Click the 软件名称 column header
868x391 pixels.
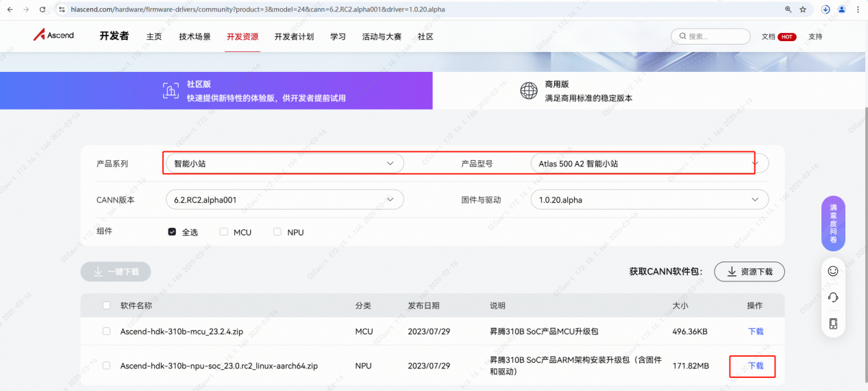tap(136, 305)
